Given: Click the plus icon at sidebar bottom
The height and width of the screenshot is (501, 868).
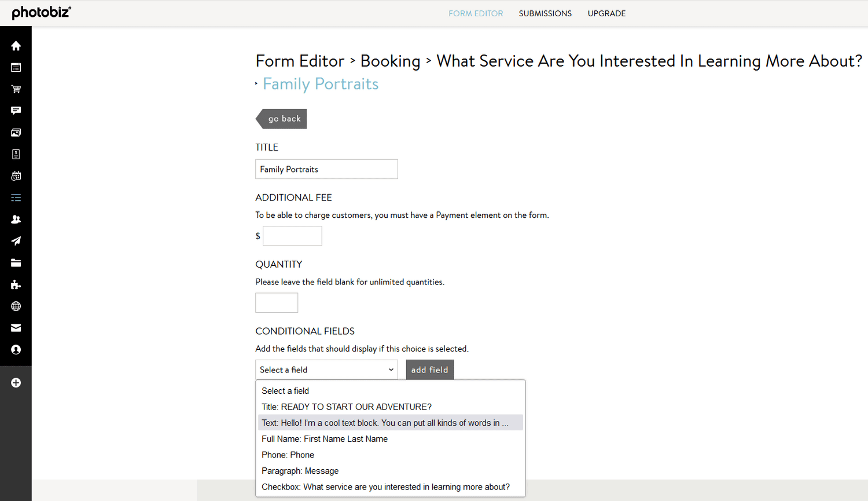Looking at the screenshot, I should (x=16, y=382).
